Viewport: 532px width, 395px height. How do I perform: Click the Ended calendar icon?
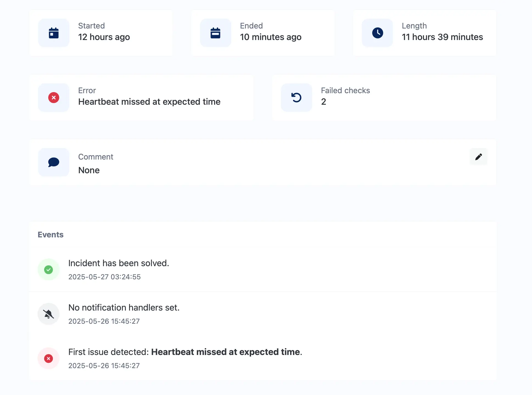click(x=215, y=33)
